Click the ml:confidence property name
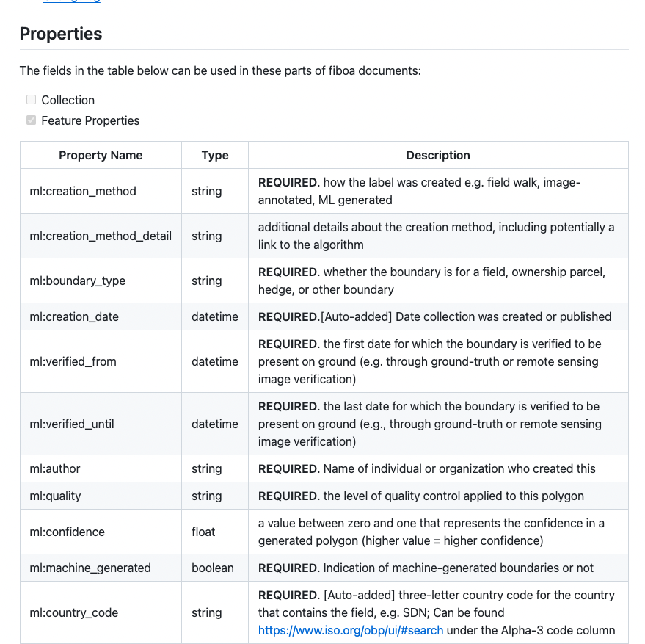Screen dimensions: 645x644 click(x=68, y=532)
